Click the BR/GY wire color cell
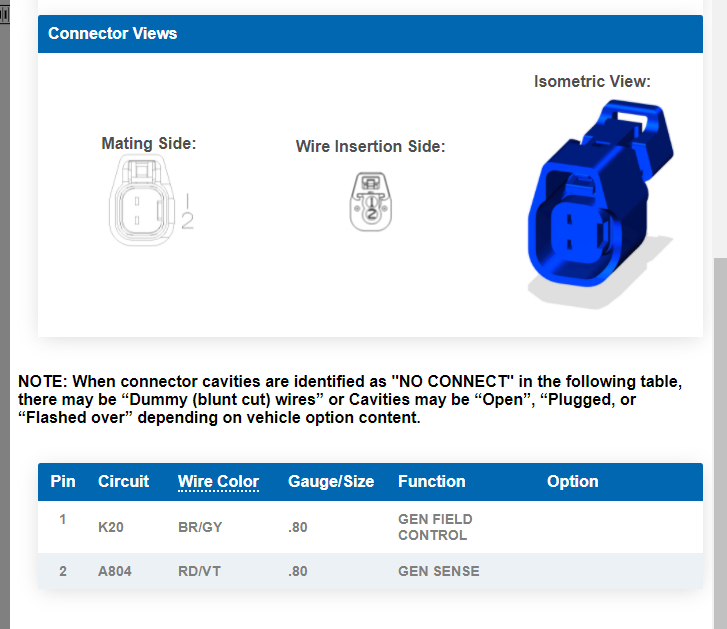 point(200,527)
